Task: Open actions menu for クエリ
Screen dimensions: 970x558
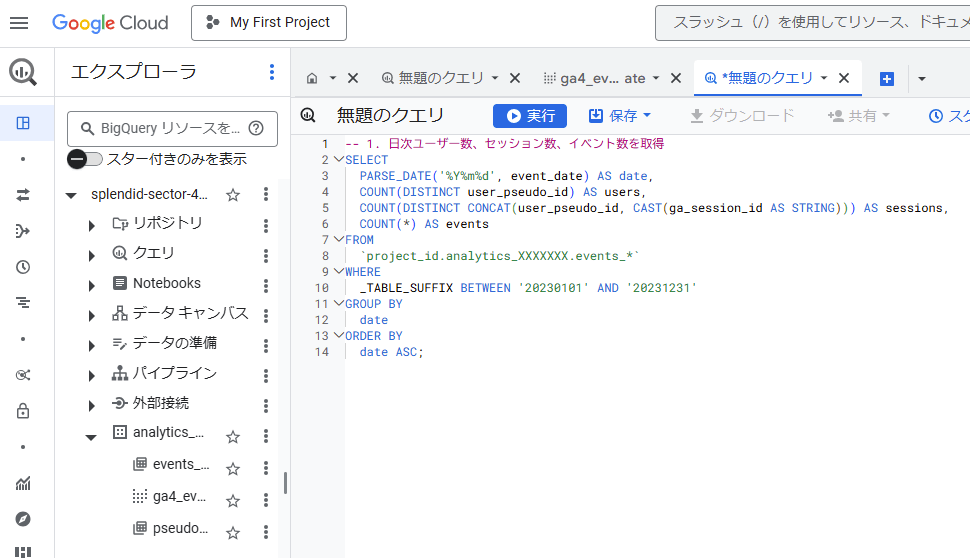Action: point(266,255)
